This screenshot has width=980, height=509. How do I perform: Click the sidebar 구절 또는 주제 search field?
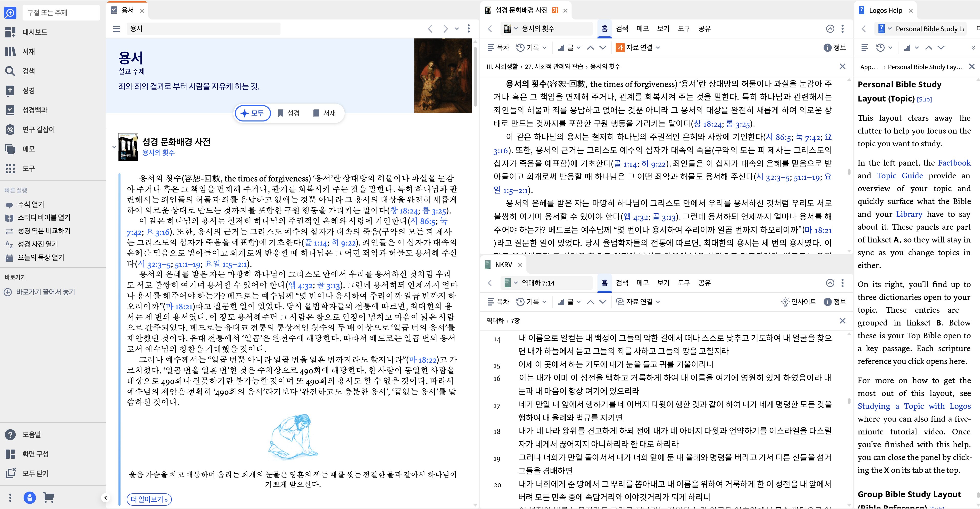coord(61,13)
